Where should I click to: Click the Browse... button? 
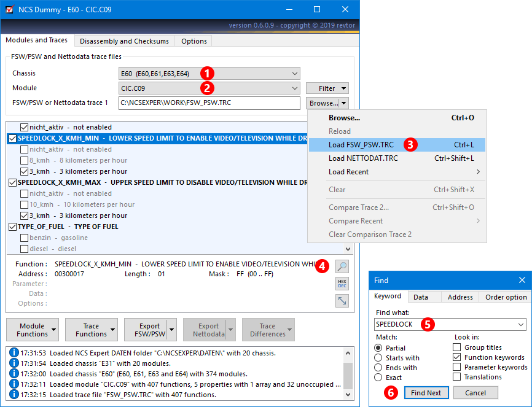[323, 103]
